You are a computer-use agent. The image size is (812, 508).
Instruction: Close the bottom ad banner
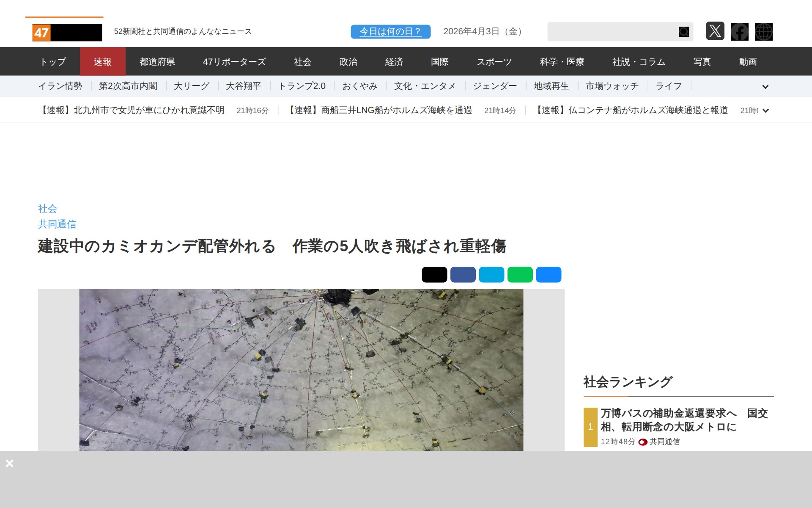click(9, 463)
